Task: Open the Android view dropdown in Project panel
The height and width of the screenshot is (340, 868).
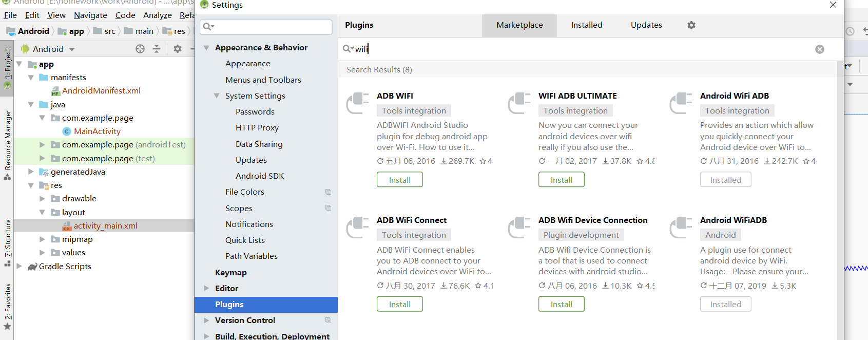Action: 72,49
